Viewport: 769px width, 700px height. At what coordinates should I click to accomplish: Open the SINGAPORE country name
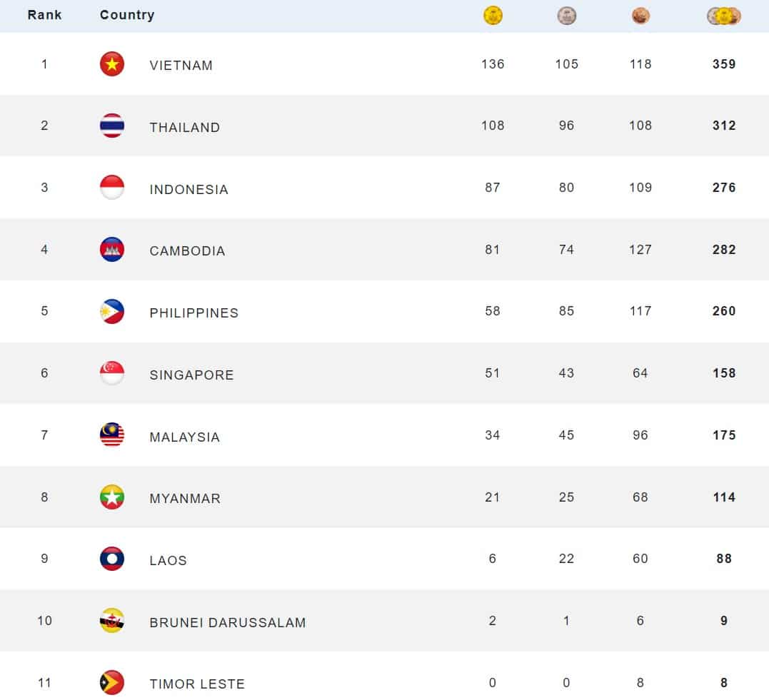192,375
